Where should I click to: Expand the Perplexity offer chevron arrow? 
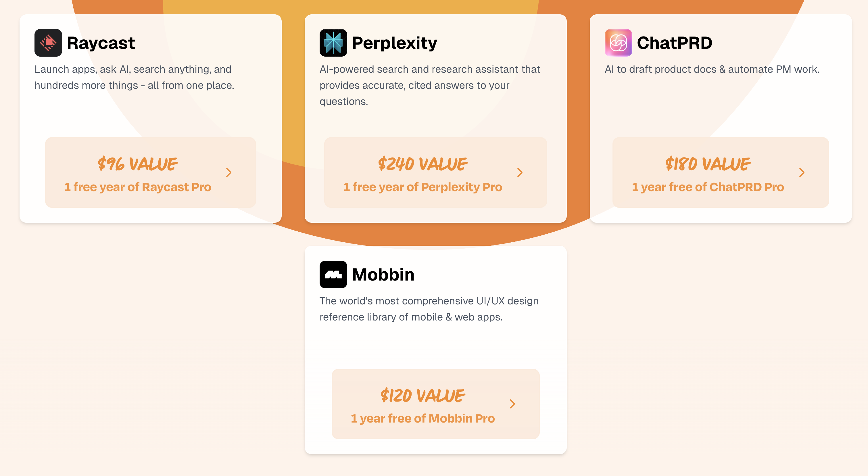click(x=520, y=172)
